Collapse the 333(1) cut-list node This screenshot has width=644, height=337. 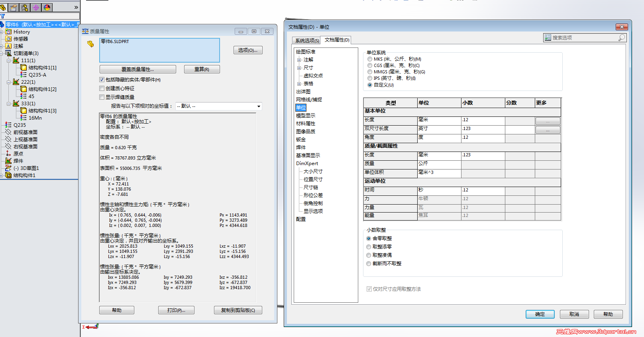[x=9, y=104]
